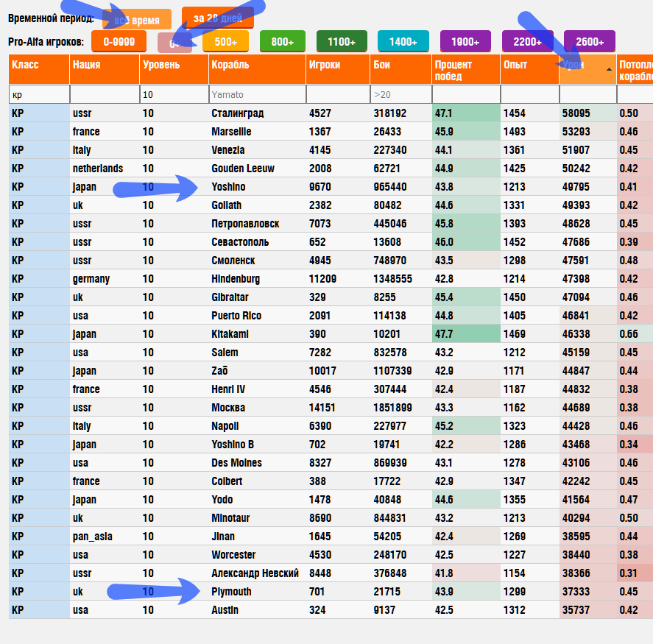This screenshot has width=653, height=644.
Task: Select the Austin ship name
Action: coord(225,610)
